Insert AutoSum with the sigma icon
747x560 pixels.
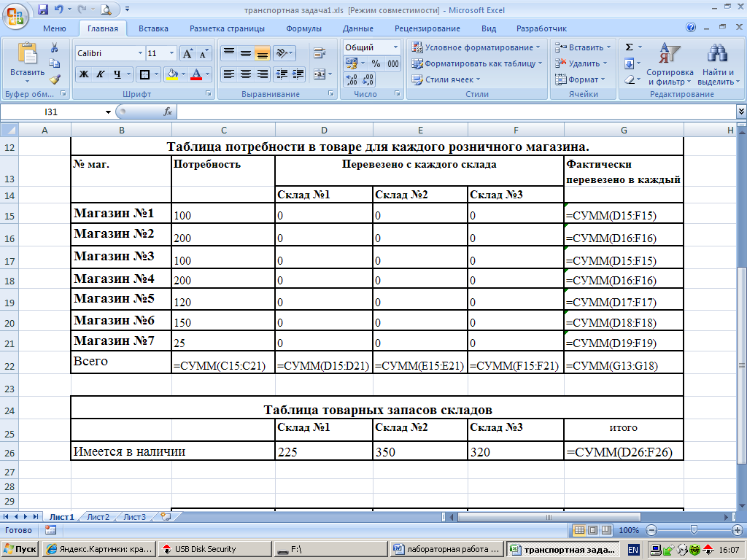[629, 47]
